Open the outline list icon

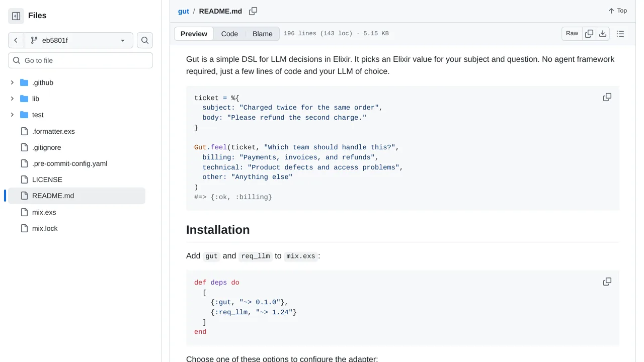(x=620, y=34)
